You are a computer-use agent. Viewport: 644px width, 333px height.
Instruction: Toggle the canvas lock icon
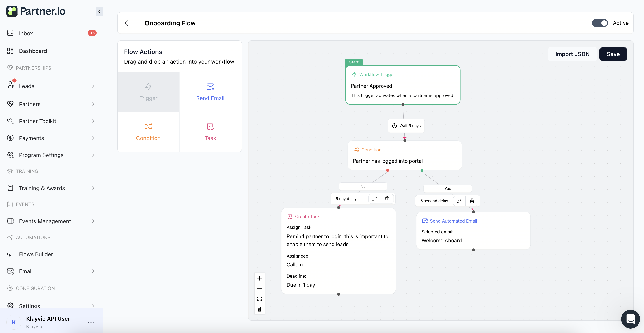259,309
